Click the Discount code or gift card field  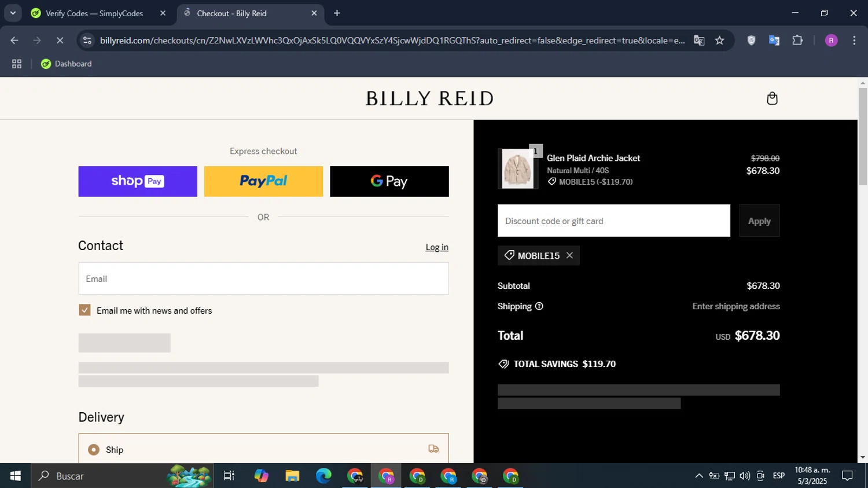click(x=613, y=221)
